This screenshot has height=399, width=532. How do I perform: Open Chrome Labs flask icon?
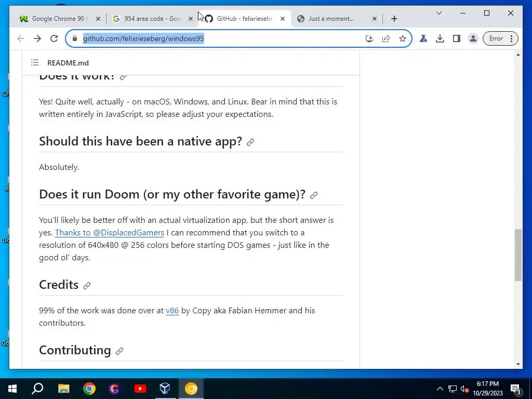pos(423,38)
